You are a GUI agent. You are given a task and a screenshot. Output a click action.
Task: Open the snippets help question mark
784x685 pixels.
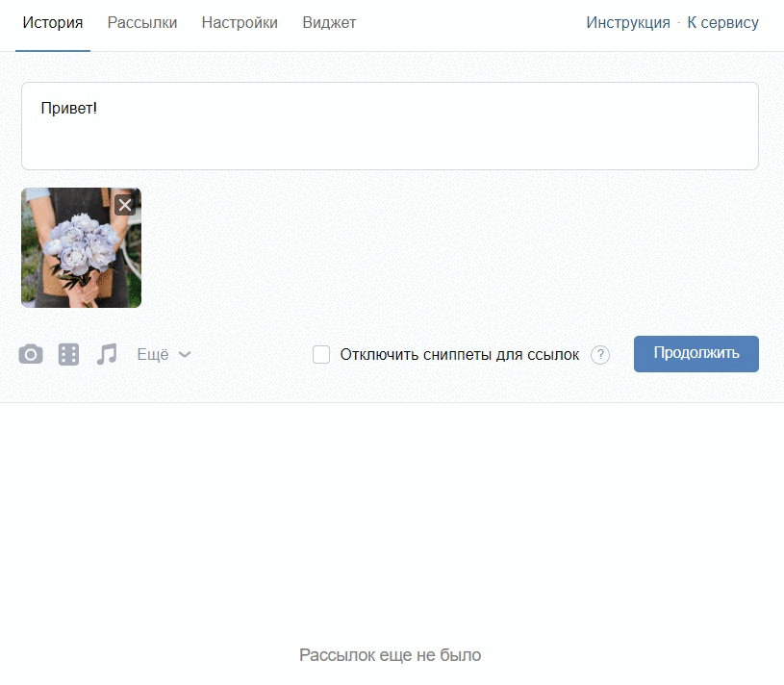click(600, 355)
